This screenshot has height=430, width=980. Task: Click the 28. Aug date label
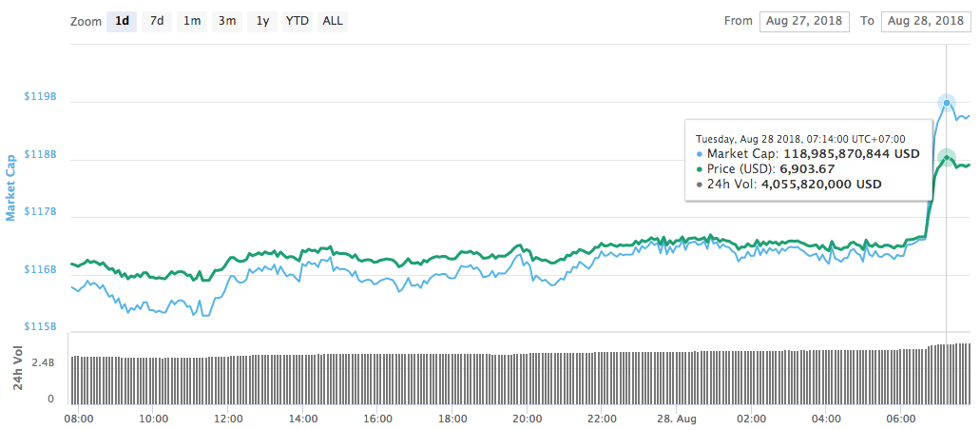click(x=677, y=418)
